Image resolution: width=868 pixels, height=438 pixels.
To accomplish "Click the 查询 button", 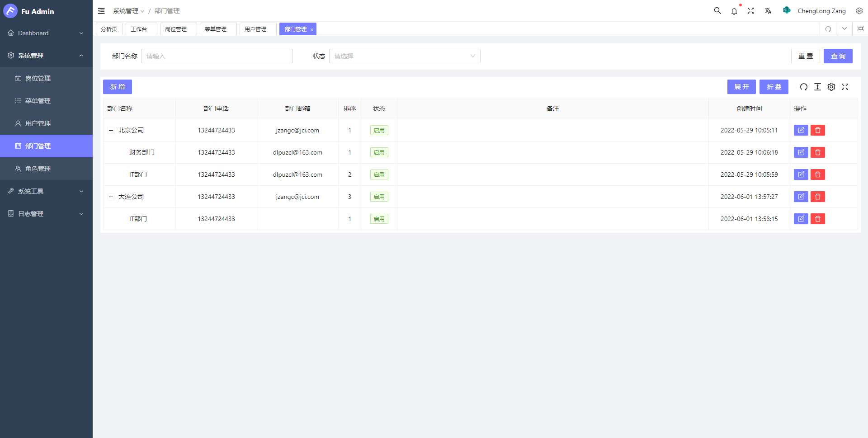I will pos(838,56).
